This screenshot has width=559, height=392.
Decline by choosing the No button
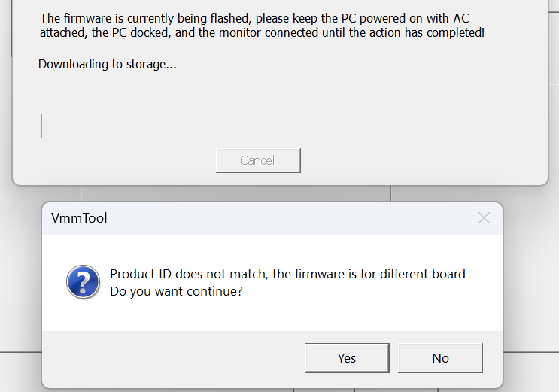pyautogui.click(x=440, y=358)
